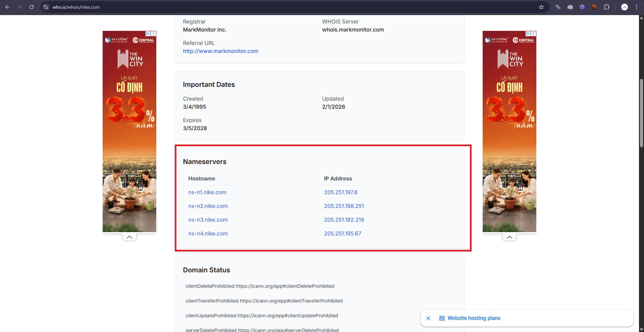This screenshot has height=332, width=644.
Task: Click the Hostname column header
Action: [202, 178]
